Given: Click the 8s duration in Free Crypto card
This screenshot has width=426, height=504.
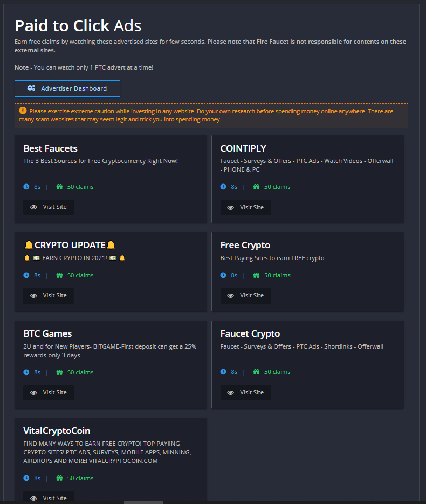Looking at the screenshot, I should click(234, 275).
